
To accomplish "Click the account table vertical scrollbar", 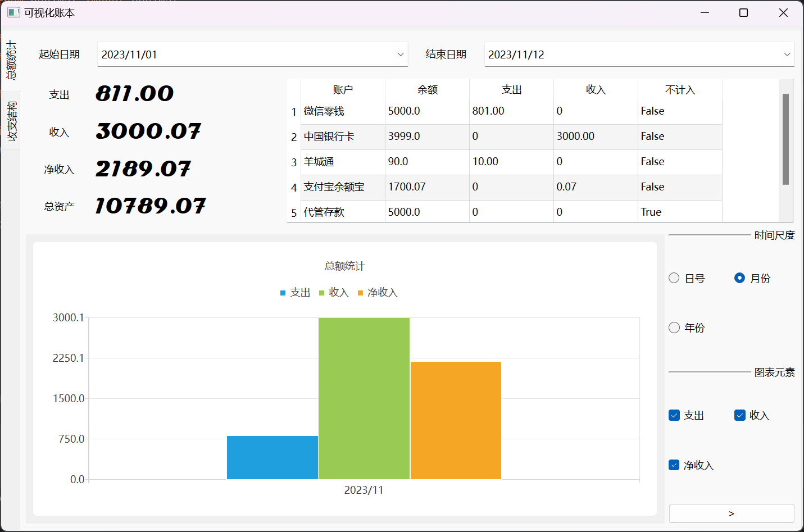I will 785,139.
